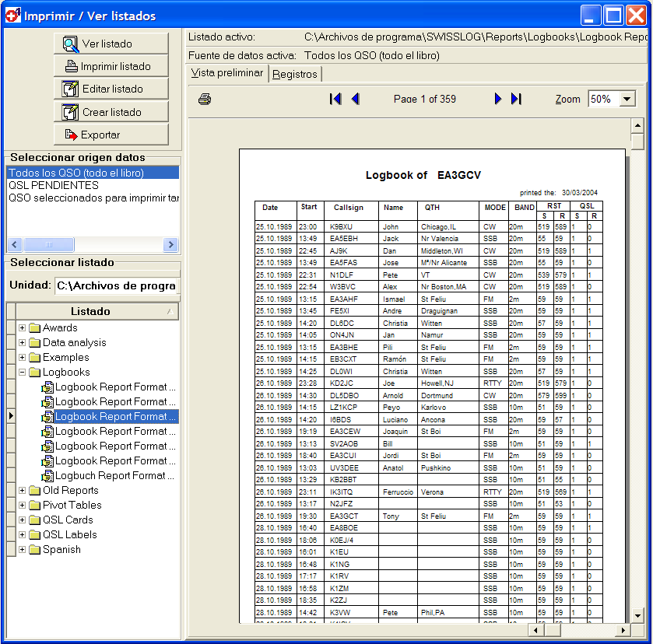Screen dimensions: 653x644
Task: Switch to the Registros tab
Action: pos(295,74)
